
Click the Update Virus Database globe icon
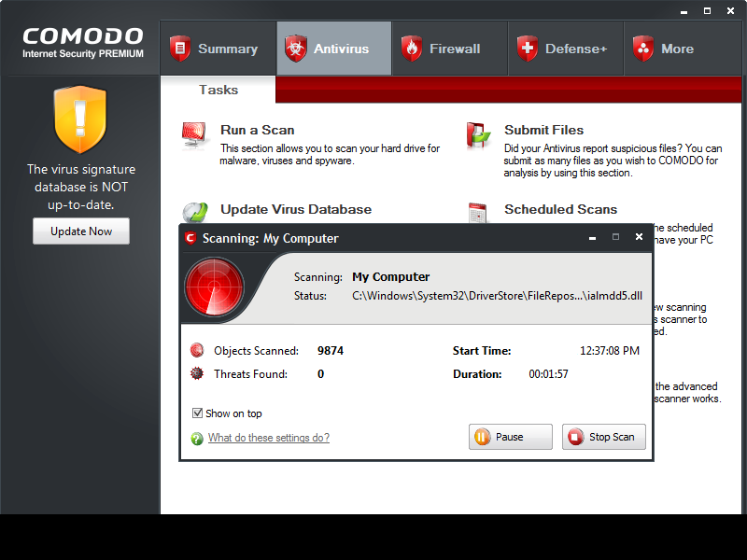tap(195, 213)
